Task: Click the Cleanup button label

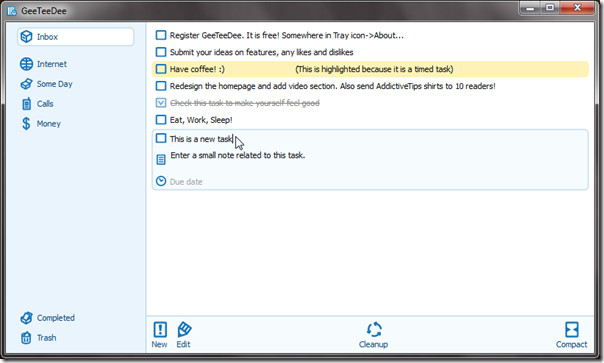Action: pyautogui.click(x=373, y=345)
